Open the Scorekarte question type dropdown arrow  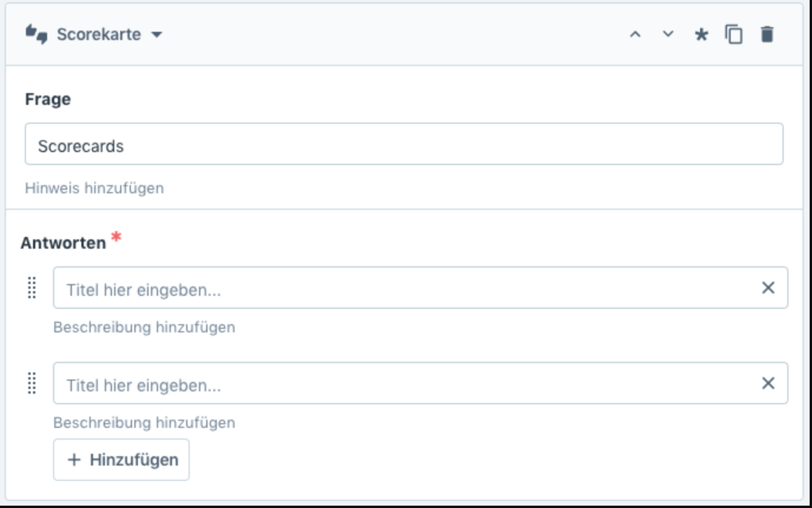pos(156,35)
